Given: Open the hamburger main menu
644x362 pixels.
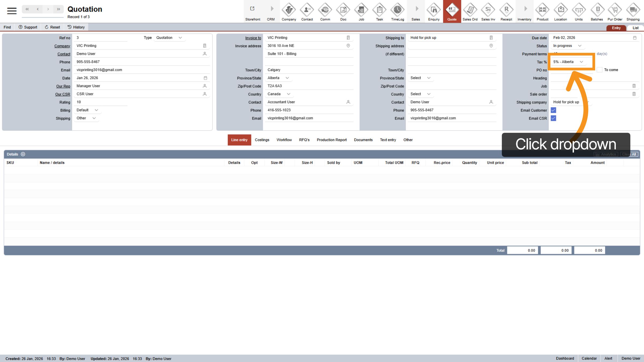Looking at the screenshot, I should pos(12,11).
